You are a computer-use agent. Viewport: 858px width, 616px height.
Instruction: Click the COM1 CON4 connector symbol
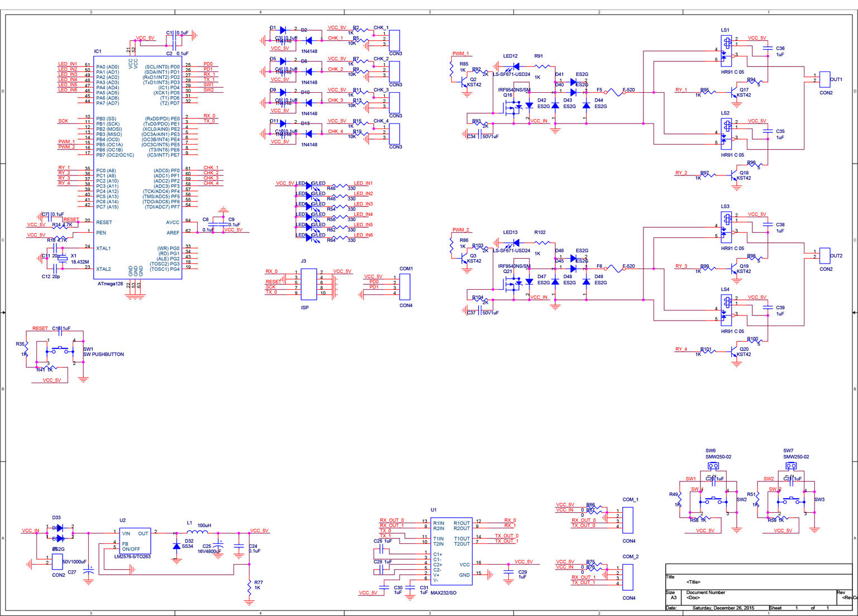point(406,287)
